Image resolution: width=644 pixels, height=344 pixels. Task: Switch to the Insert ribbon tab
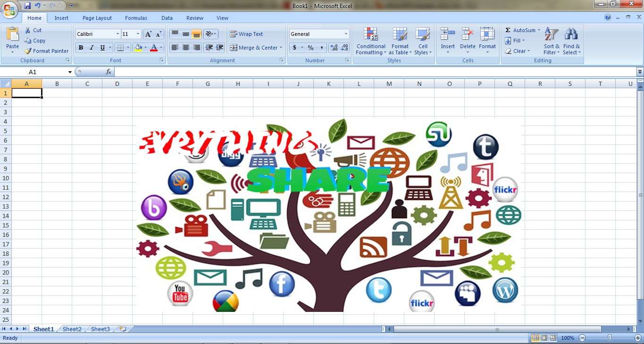coord(61,18)
